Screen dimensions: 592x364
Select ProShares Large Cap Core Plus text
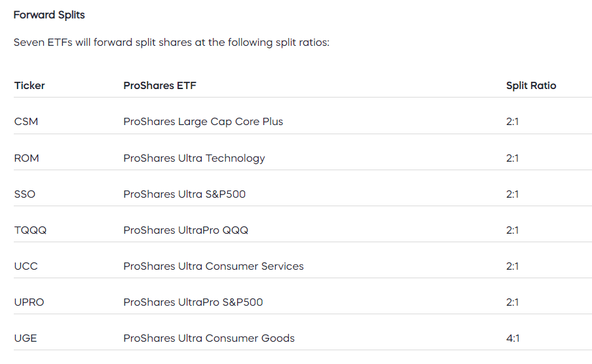click(x=203, y=122)
